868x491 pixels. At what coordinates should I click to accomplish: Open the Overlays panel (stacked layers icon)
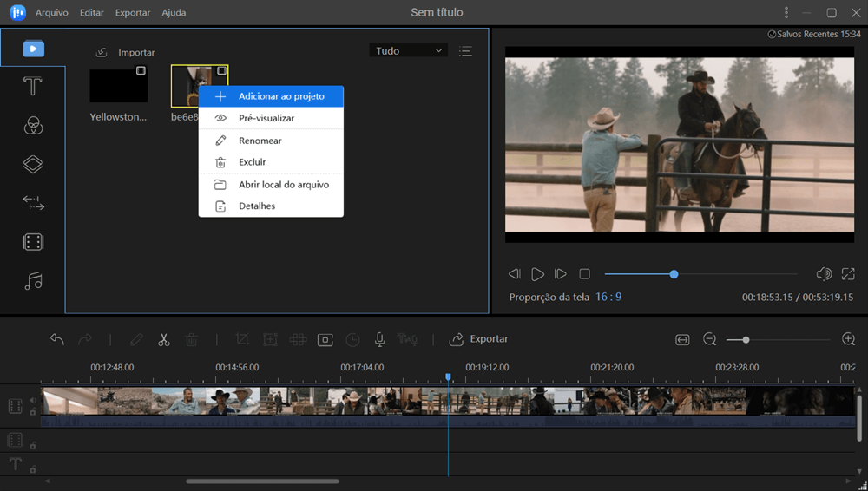click(33, 165)
